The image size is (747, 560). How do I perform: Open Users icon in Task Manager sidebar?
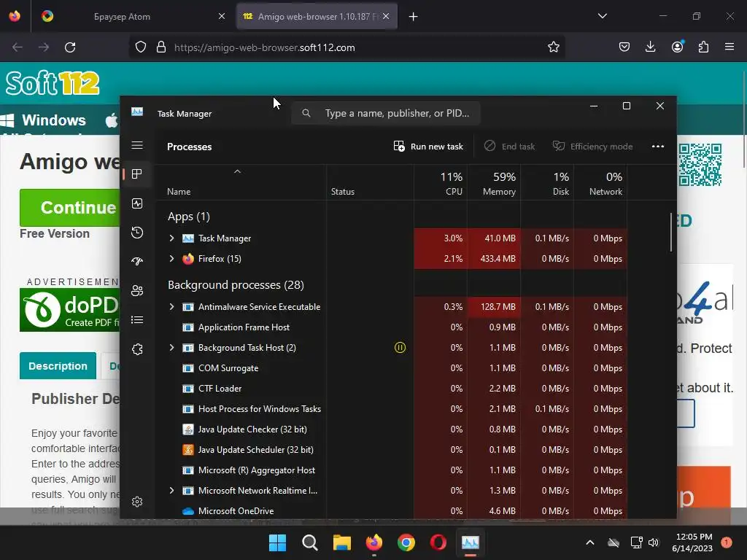click(137, 291)
